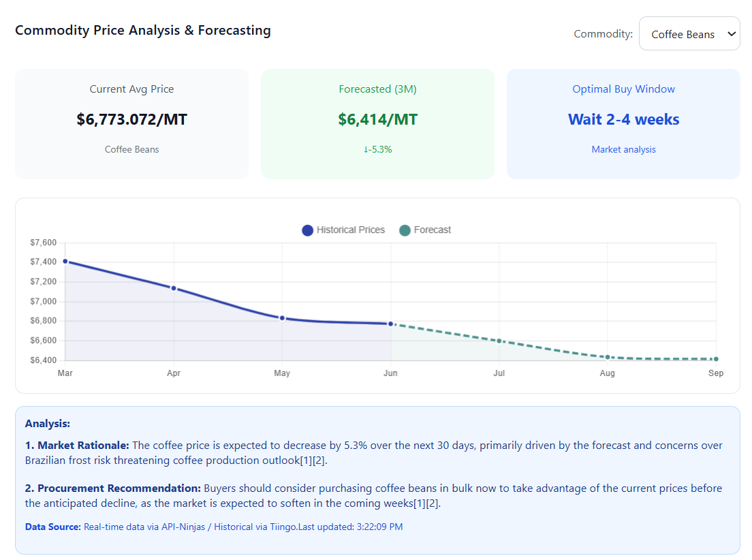
Task: Click the March data point at $7,400
Action: tap(65, 261)
